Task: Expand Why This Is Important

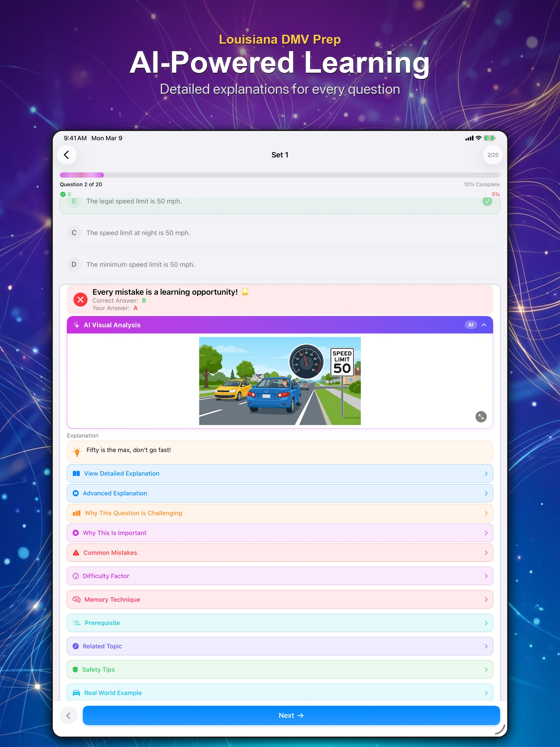Action: [x=280, y=533]
